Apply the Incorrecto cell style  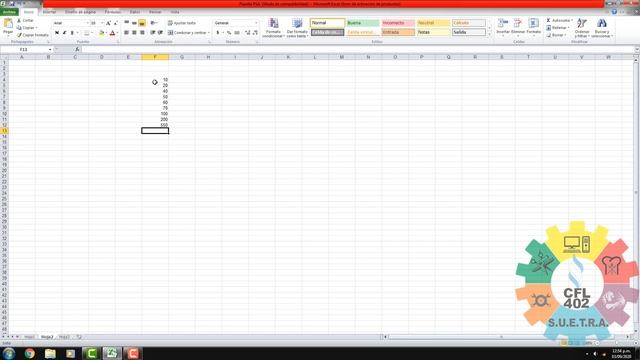[x=398, y=23]
